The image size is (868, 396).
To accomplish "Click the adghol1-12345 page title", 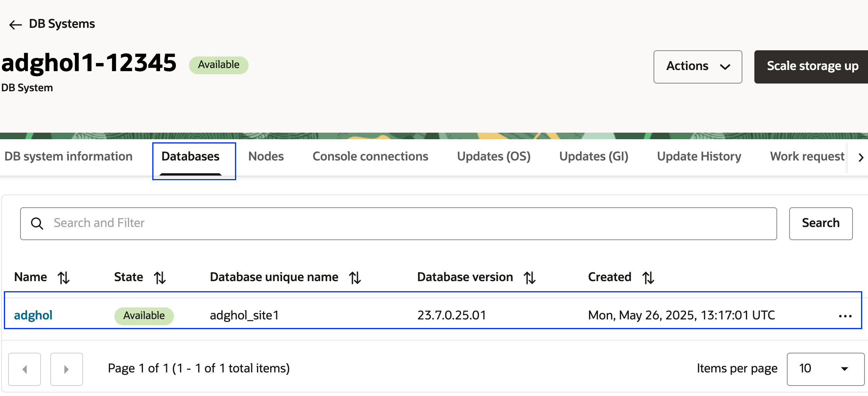I will 89,63.
